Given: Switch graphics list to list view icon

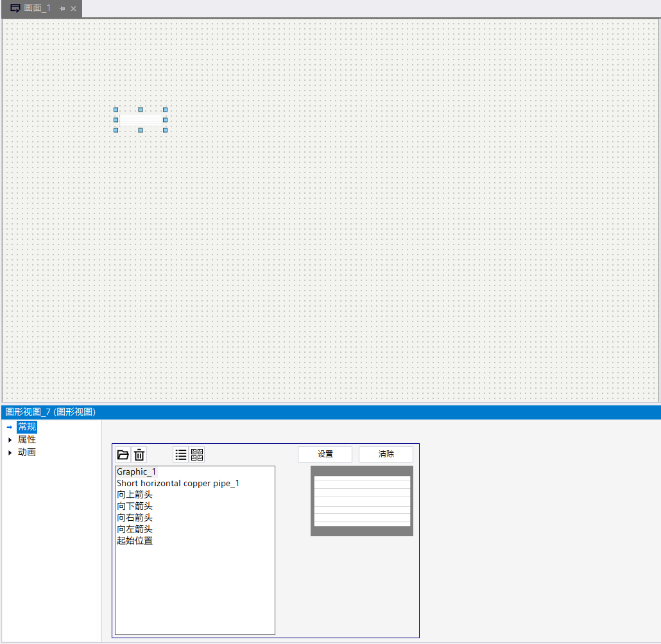Looking at the screenshot, I should pyautogui.click(x=181, y=455).
